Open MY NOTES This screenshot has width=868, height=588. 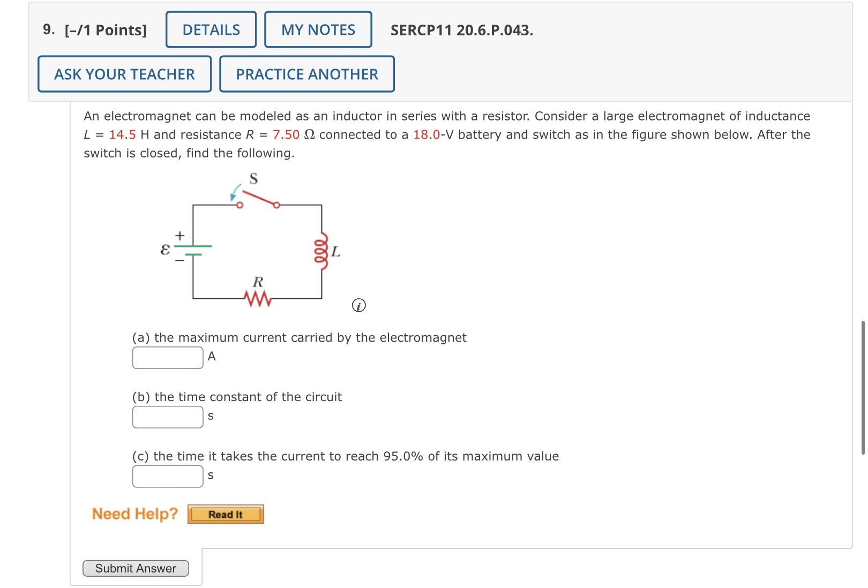pos(317,29)
